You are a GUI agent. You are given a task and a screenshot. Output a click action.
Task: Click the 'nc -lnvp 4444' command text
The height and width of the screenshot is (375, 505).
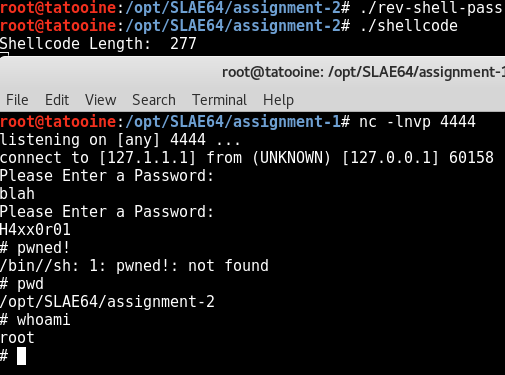pos(417,121)
